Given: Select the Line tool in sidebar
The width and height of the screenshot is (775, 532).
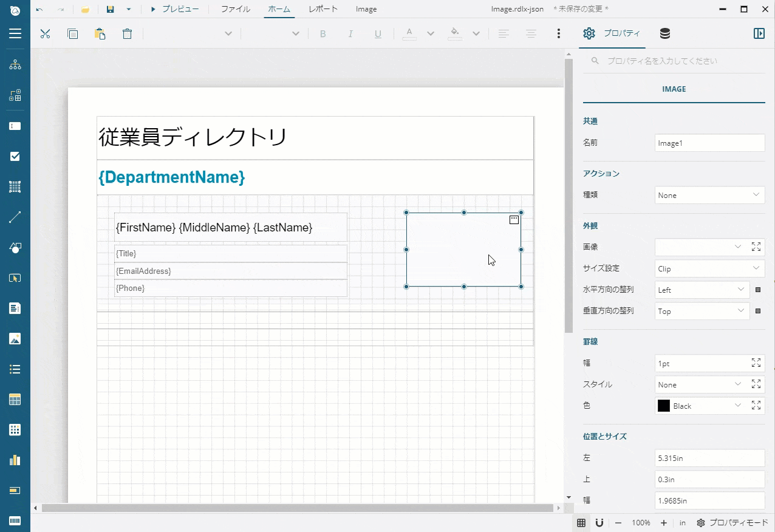Looking at the screenshot, I should coord(15,217).
